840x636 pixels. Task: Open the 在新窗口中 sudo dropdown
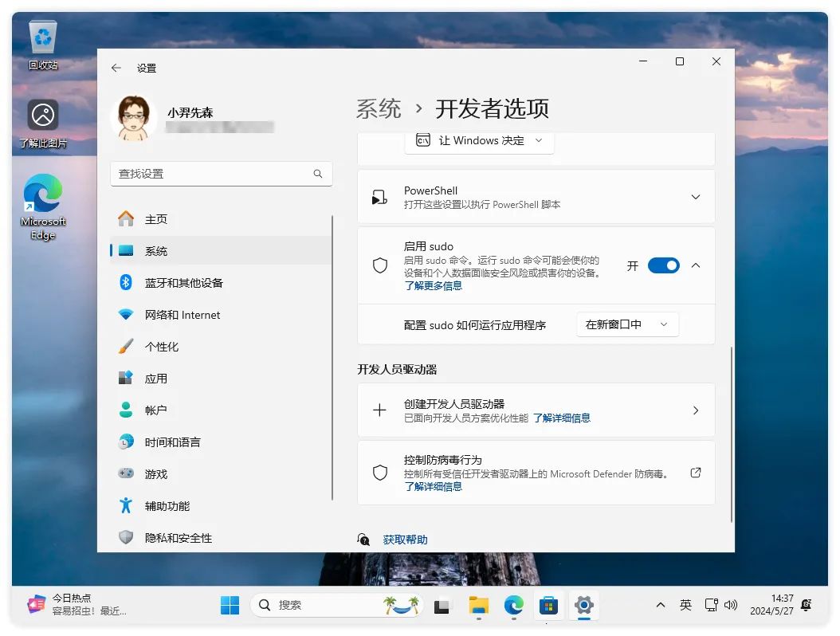[626, 324]
